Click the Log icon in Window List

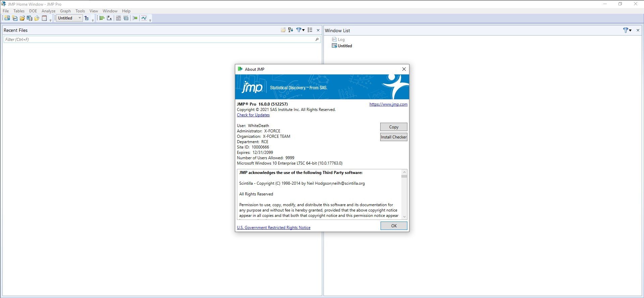(x=334, y=40)
